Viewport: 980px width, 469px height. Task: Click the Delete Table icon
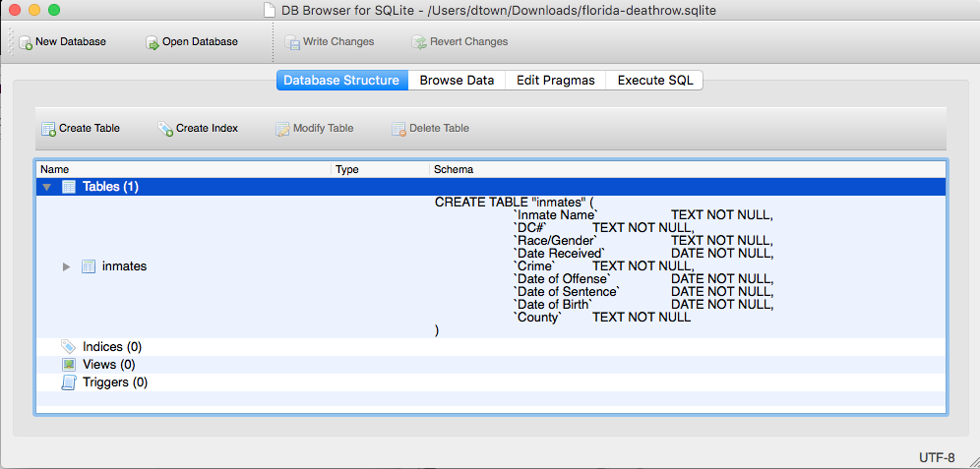[398, 129]
